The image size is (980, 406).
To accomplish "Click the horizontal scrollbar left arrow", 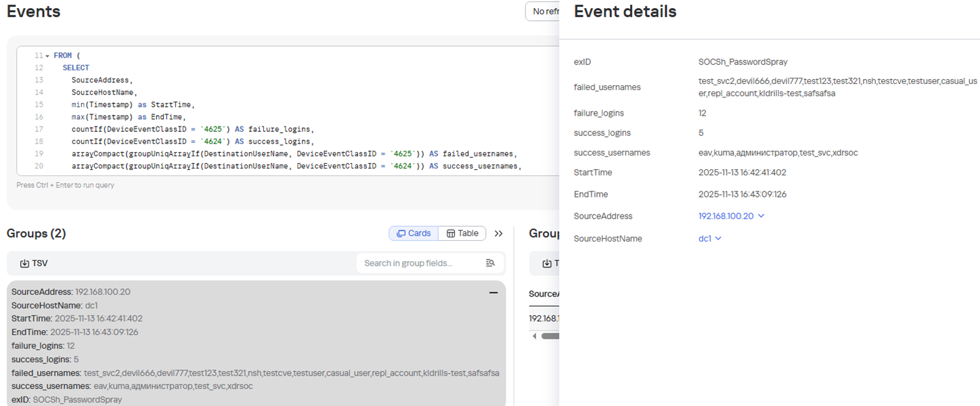I will click(535, 336).
